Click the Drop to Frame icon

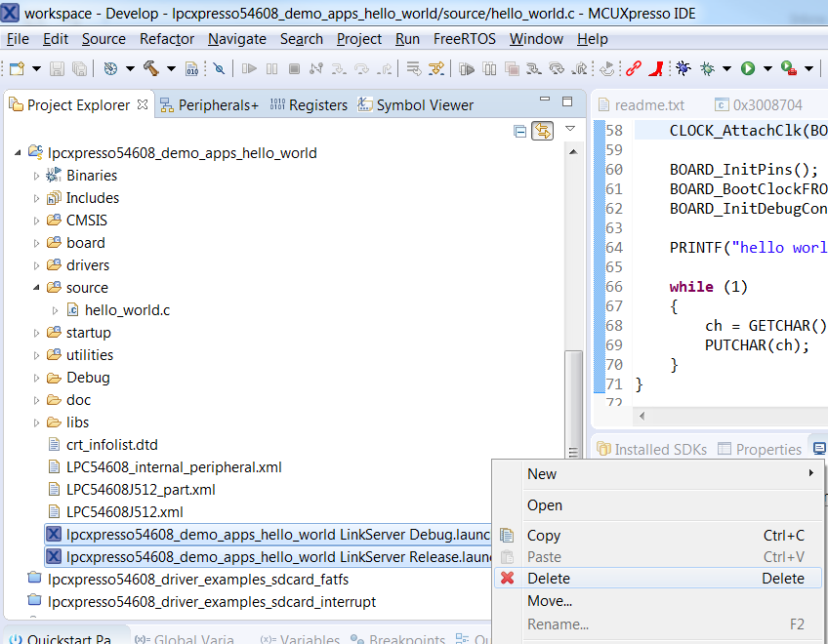tap(413, 68)
